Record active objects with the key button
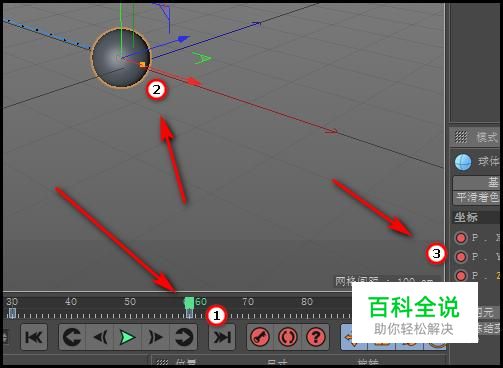503x368 pixels. (260, 337)
